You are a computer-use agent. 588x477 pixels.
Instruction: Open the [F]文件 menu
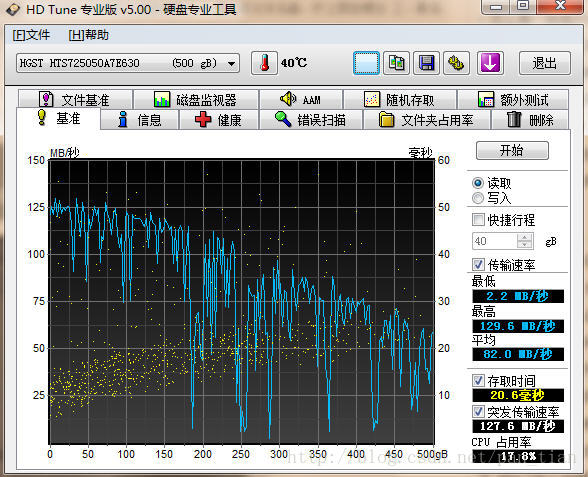pos(31,35)
